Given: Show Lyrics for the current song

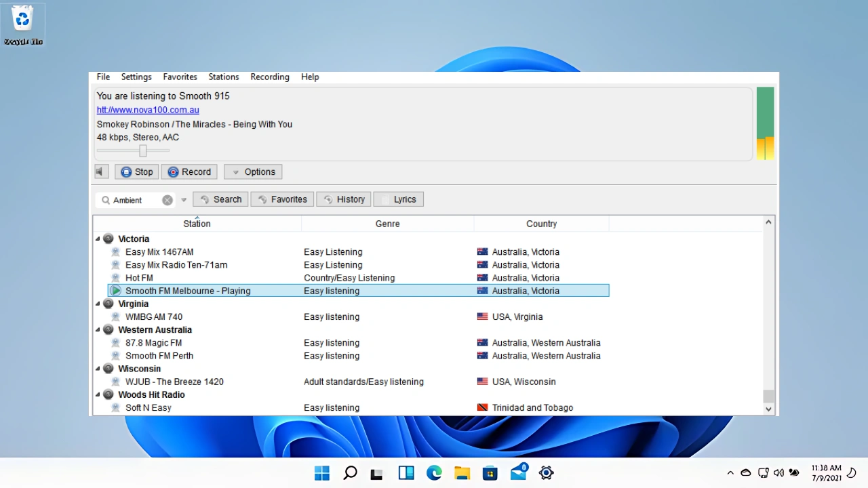Looking at the screenshot, I should pos(398,199).
